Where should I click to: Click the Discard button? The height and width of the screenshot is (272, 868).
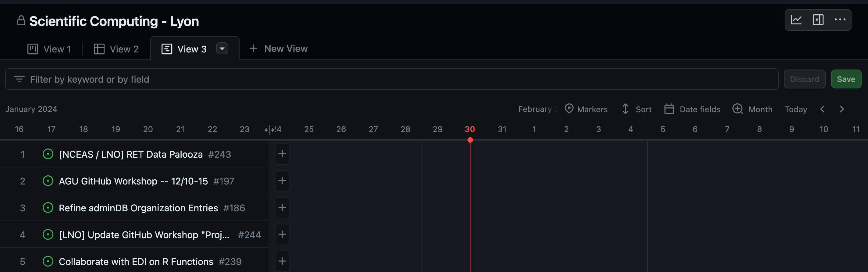(804, 79)
